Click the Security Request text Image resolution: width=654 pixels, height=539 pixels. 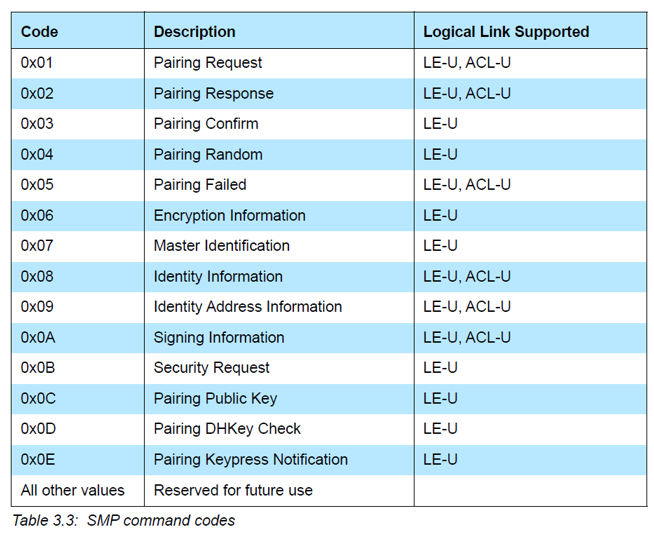[x=211, y=368]
